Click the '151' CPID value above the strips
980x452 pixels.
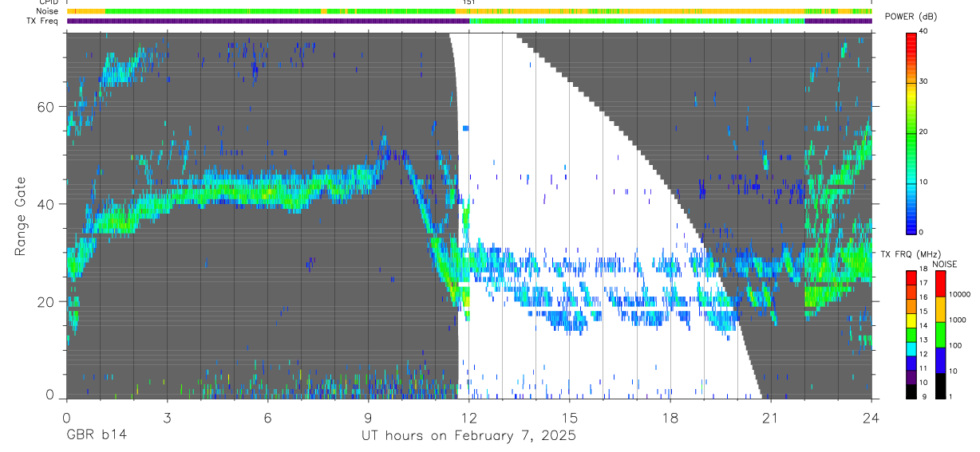(469, 2)
